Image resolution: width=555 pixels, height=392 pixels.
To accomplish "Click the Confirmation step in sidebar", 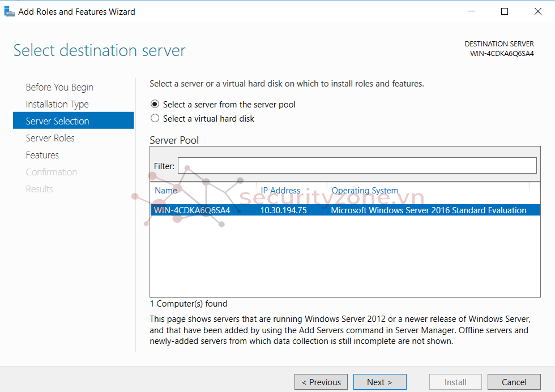I will click(52, 172).
